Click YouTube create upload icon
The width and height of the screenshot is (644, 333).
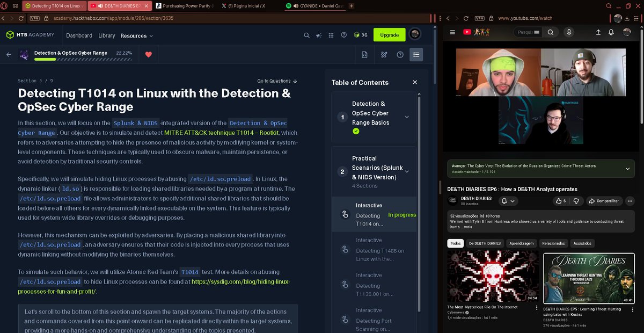click(x=598, y=32)
